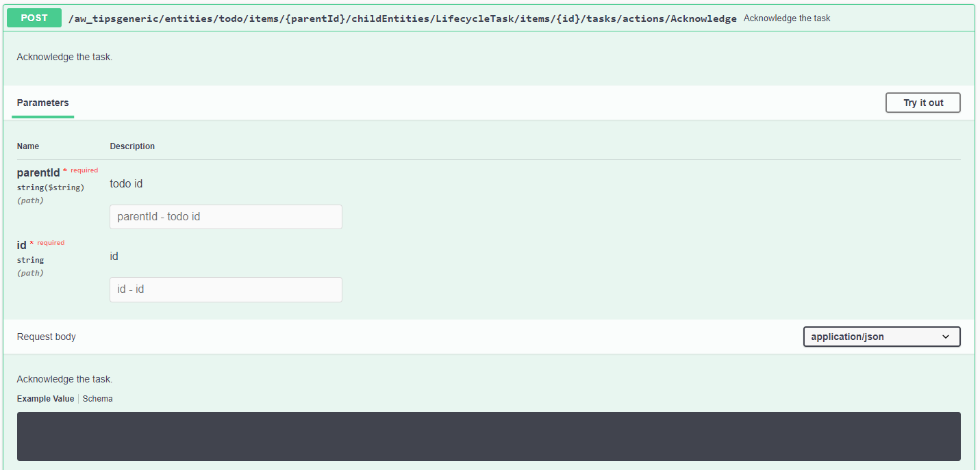Click the 'Acknowledge the task.' text above Example Value
Screen dimensions: 980x470
(x=64, y=379)
